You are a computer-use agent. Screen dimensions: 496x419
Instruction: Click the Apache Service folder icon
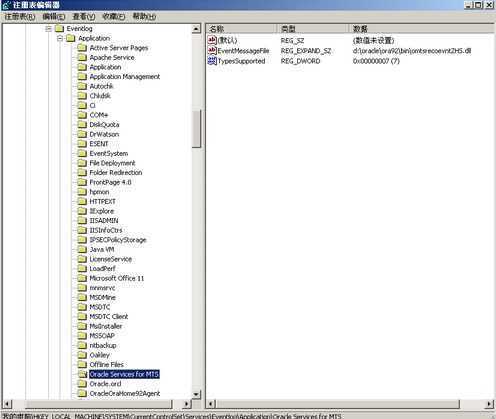pyautogui.click(x=82, y=58)
